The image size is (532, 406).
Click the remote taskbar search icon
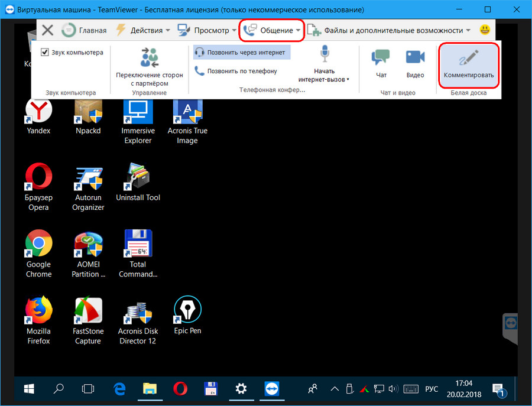click(59, 389)
